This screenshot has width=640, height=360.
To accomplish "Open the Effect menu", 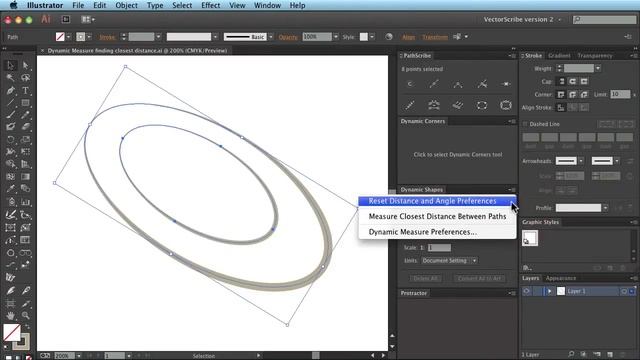I will pos(210,5).
